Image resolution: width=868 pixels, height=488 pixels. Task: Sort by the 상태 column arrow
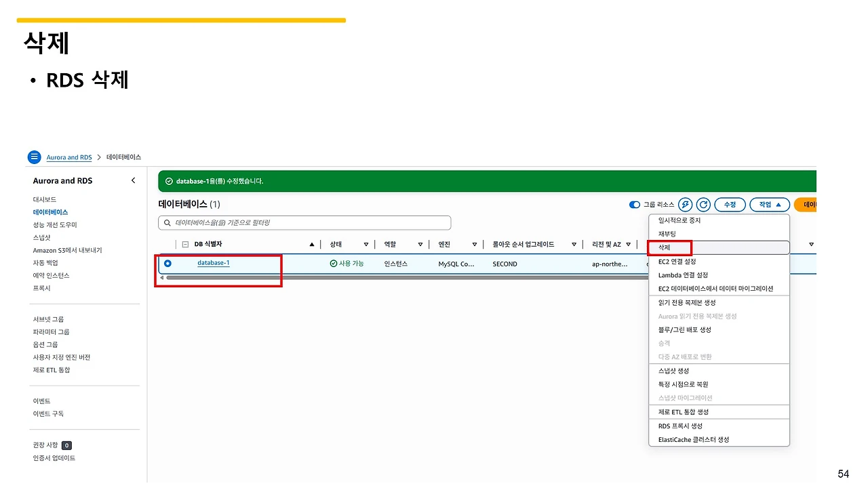click(366, 245)
